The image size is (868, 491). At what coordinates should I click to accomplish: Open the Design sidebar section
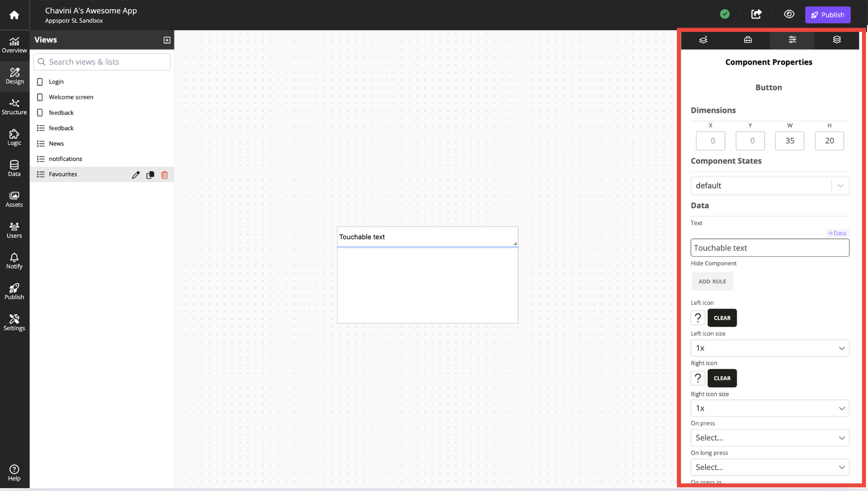coord(14,76)
